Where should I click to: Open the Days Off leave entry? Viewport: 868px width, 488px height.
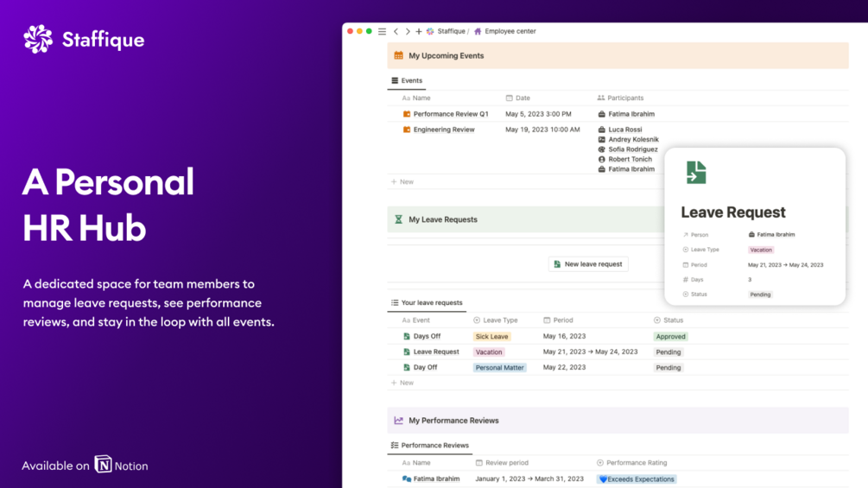[427, 336]
